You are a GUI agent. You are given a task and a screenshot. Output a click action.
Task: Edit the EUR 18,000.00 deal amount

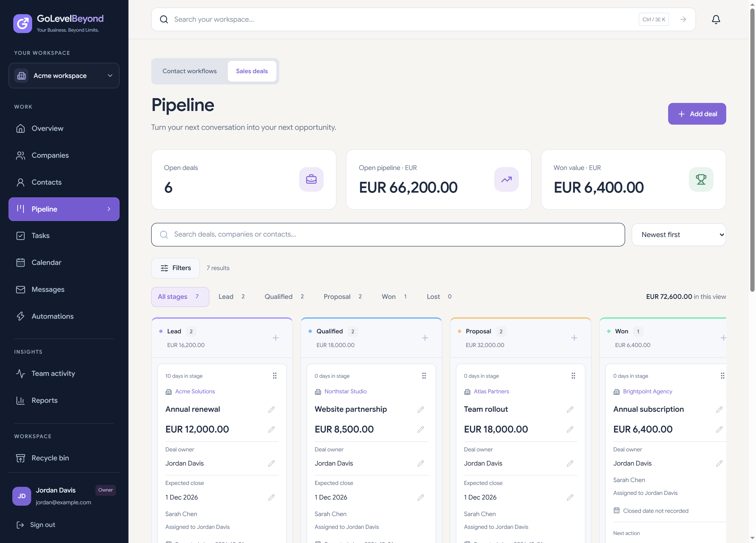tap(570, 429)
